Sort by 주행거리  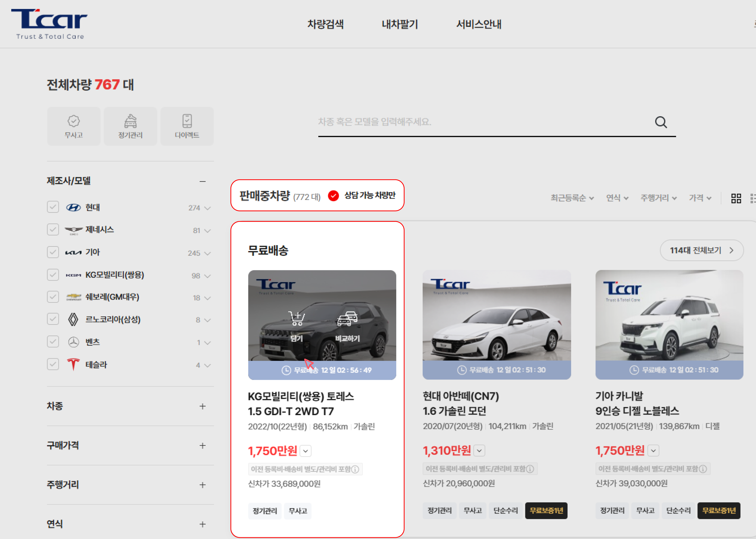tap(659, 198)
